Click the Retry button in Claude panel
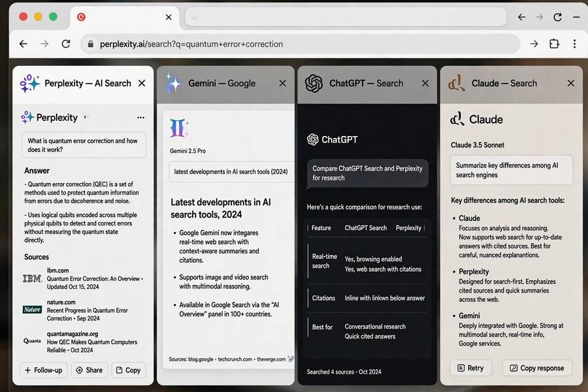The image size is (588, 392). point(471,368)
